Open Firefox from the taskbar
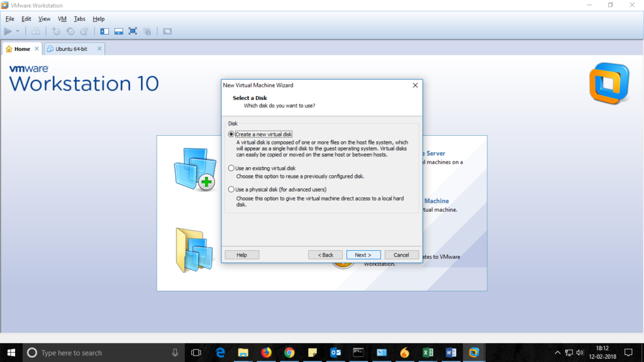The width and height of the screenshot is (644, 362). pos(266,353)
